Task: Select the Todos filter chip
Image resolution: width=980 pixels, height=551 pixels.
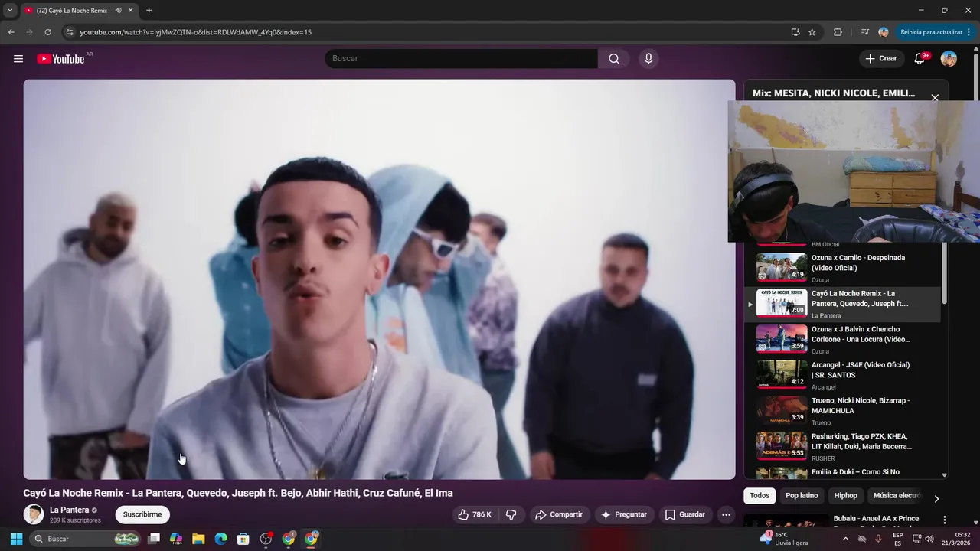Action: 759,496
